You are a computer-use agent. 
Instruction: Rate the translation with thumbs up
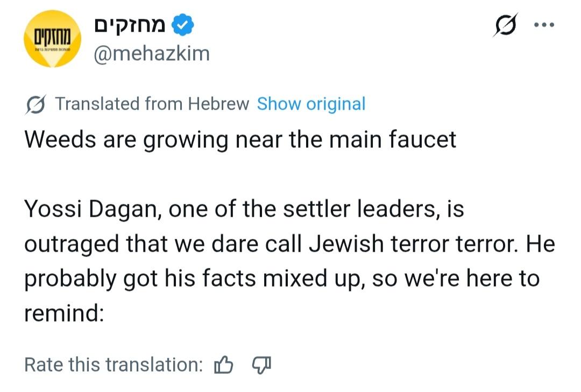tap(224, 365)
